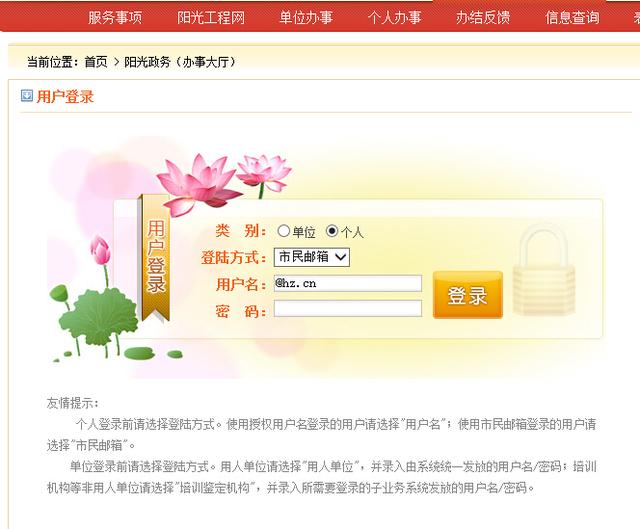
Task: Go to 单位办事 in the navigation bar
Action: 306,18
